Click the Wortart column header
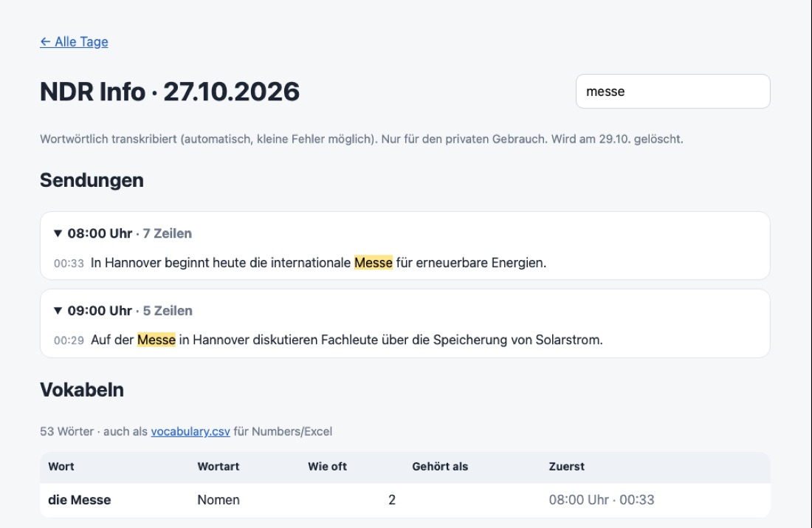The image size is (812, 528). point(218,467)
